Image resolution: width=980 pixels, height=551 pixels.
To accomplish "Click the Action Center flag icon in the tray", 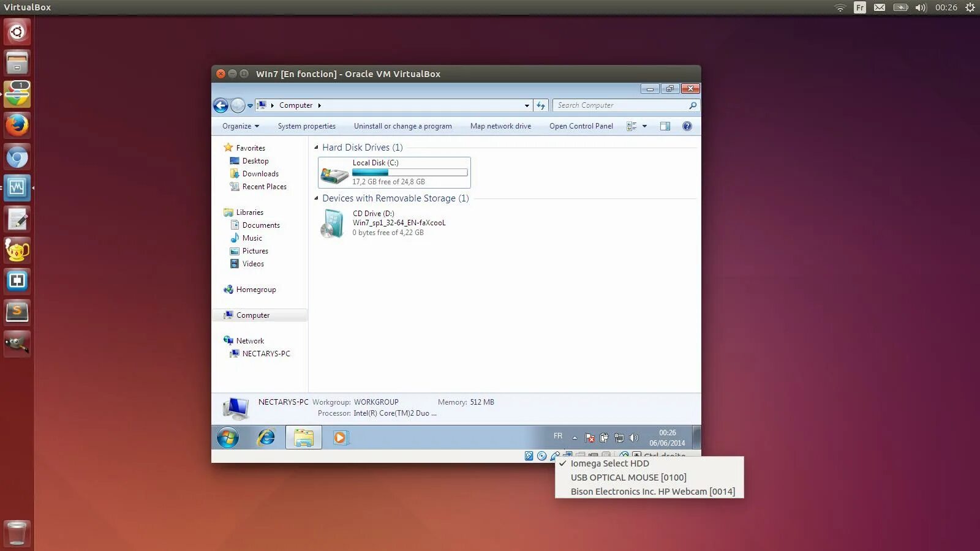I will [589, 438].
